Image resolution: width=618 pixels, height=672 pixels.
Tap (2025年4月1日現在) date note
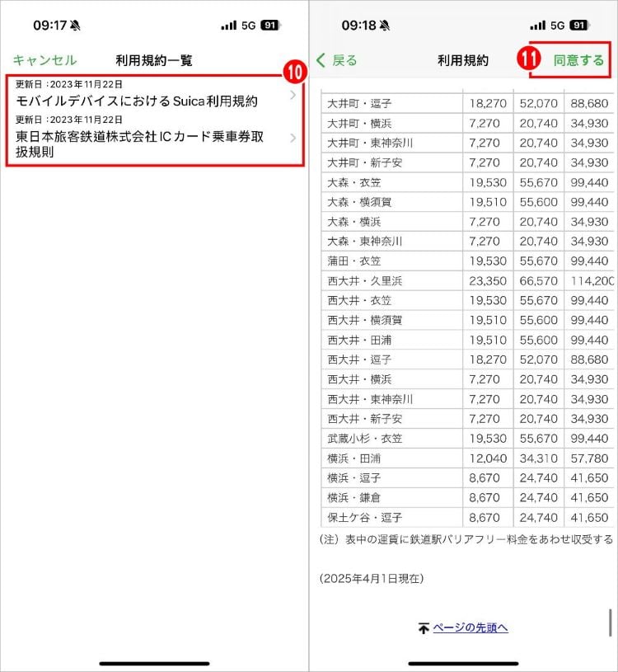tap(372, 579)
